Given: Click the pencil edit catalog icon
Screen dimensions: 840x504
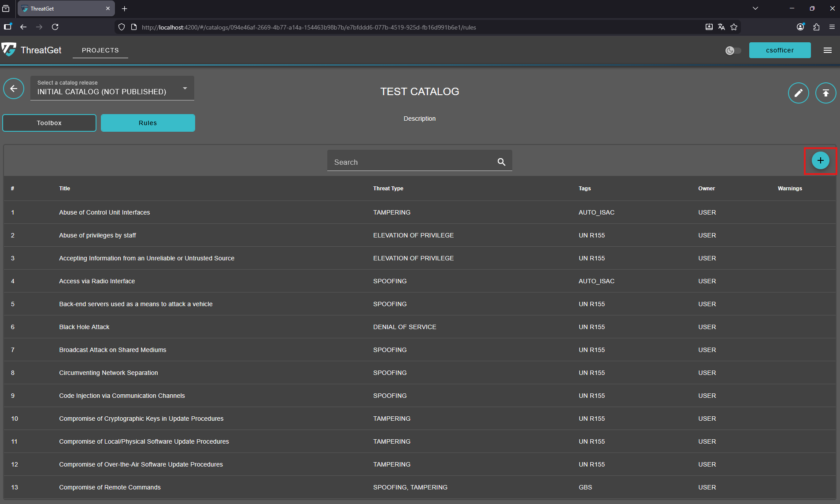Looking at the screenshot, I should coord(798,93).
